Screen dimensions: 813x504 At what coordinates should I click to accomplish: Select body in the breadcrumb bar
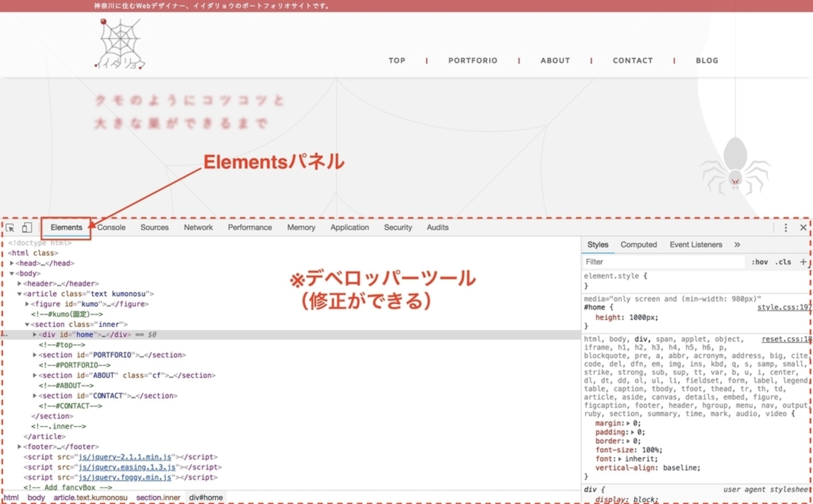[36, 497]
